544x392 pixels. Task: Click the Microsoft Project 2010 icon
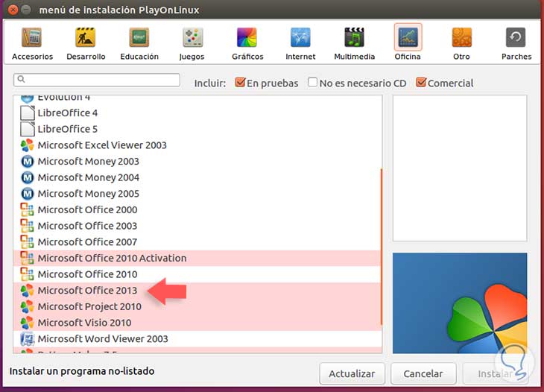point(27,306)
